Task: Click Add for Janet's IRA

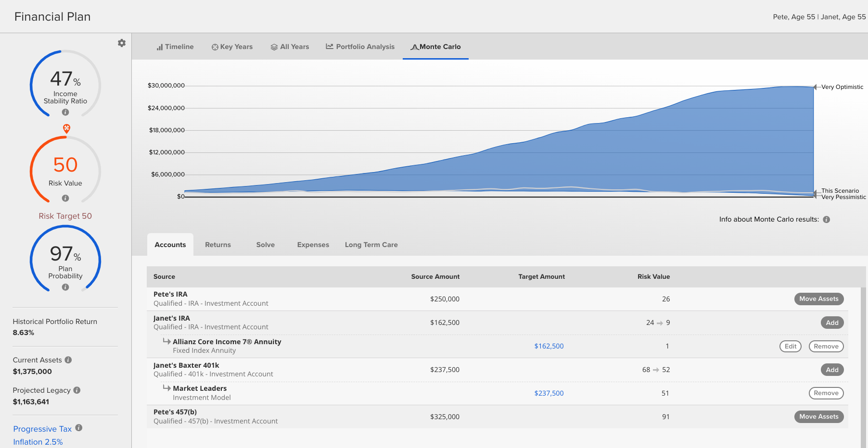Action: click(832, 323)
